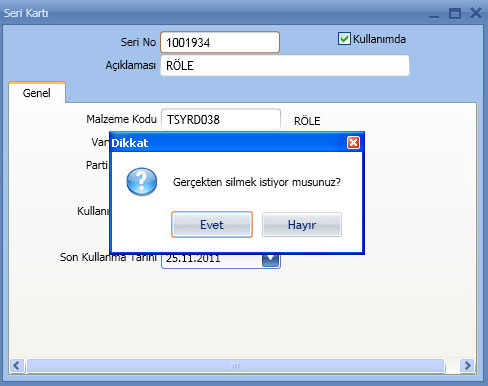Viewport: 488px width, 386px height.
Task: Click the horizontal scrollbar left arrow
Action: [16, 366]
